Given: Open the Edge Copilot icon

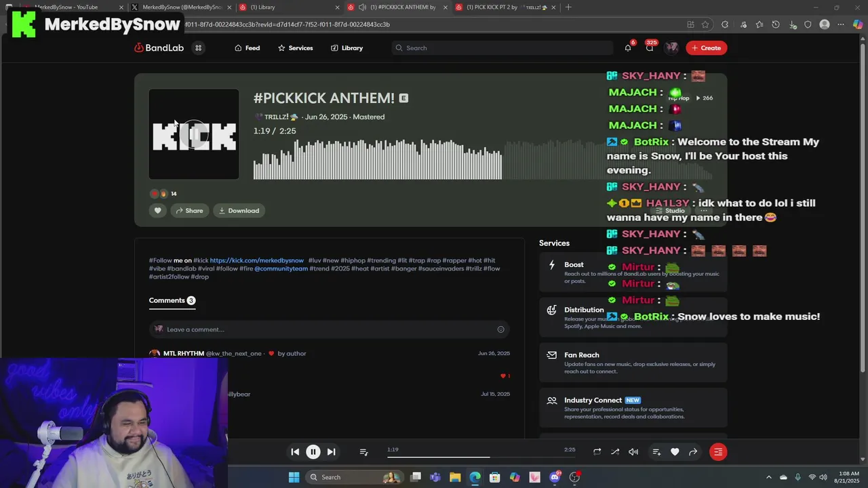Looking at the screenshot, I should (x=858, y=24).
